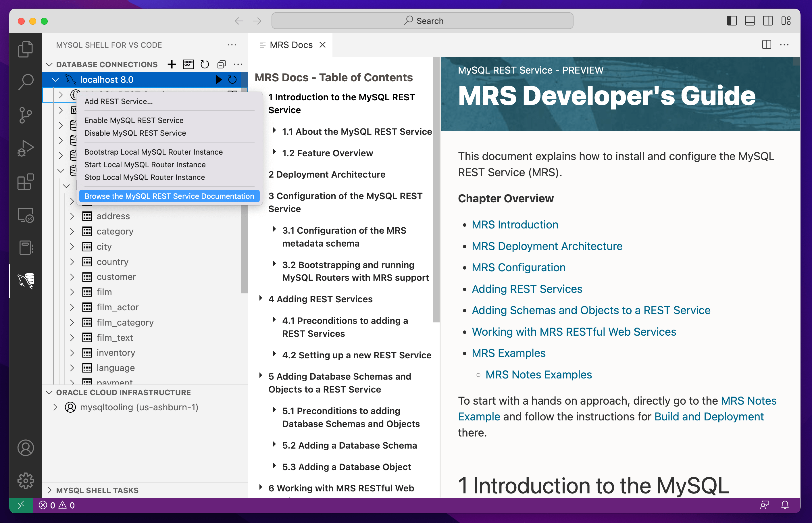Viewport: 812px width, 523px height.
Task: Open the MRS Notes Examples link
Action: (x=539, y=374)
